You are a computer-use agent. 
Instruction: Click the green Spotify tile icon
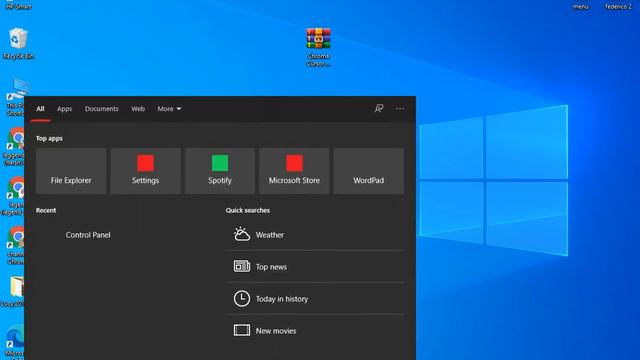pos(220,163)
